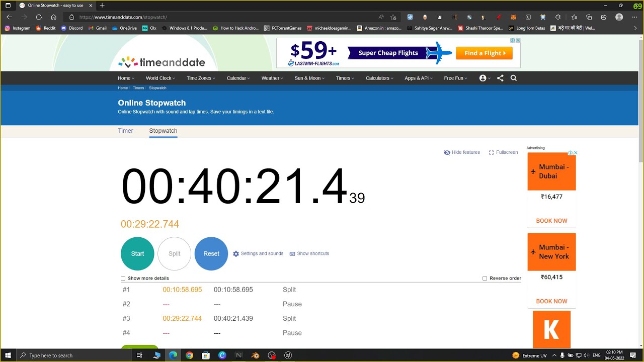Click the Fullscreen icon
Viewport: 644px width, 362px height.
tap(492, 152)
